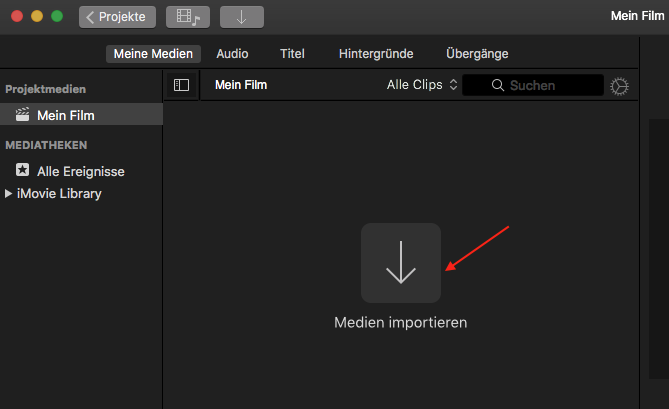The height and width of the screenshot is (409, 669).
Task: Open the Audio tab
Action: tap(232, 54)
